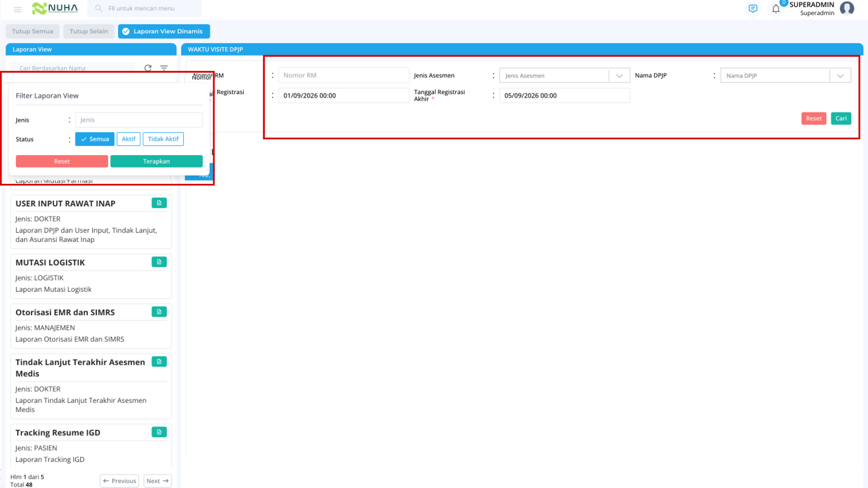This screenshot has height=488, width=868.
Task: Open the notifications bell
Action: coord(776,9)
